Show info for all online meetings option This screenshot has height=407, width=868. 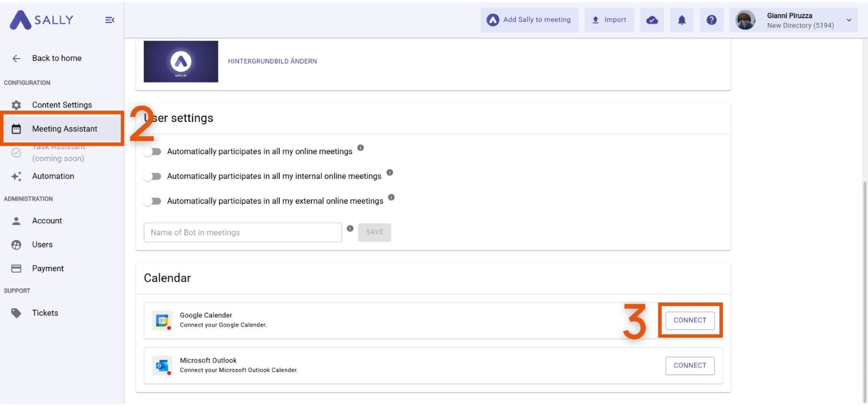(361, 148)
